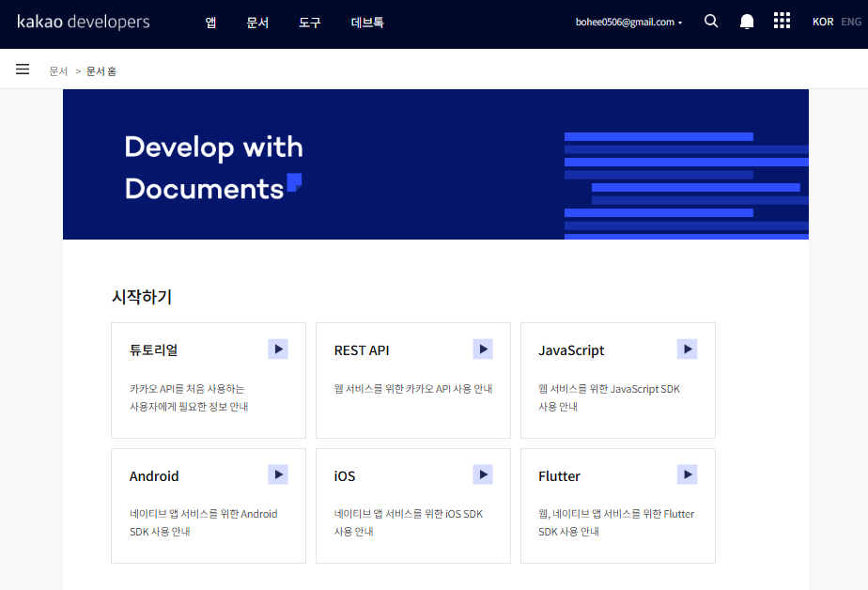Screen dimensions: 868x590
Task: Expand the bohee0506@gmail.com account dropdown
Action: click(628, 23)
